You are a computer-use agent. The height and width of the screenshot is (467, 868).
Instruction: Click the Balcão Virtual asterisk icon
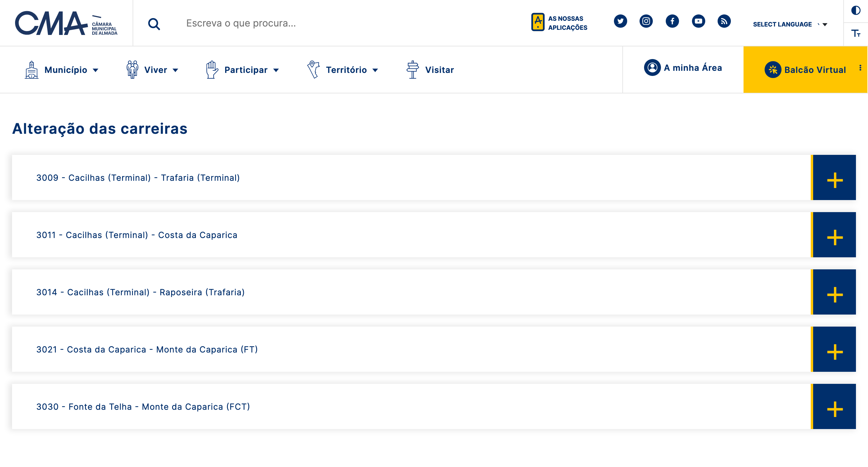tap(773, 70)
